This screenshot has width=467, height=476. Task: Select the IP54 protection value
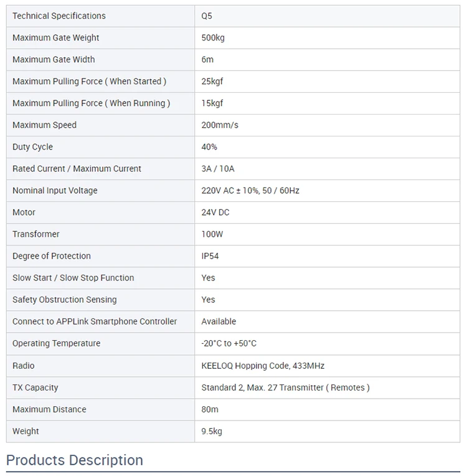(x=210, y=255)
